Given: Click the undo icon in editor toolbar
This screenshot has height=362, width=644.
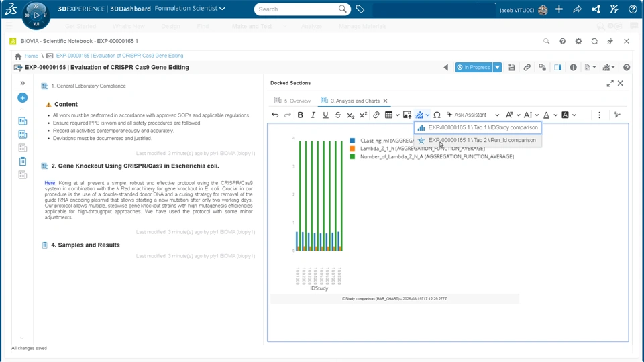Looking at the screenshot, I should [275, 115].
